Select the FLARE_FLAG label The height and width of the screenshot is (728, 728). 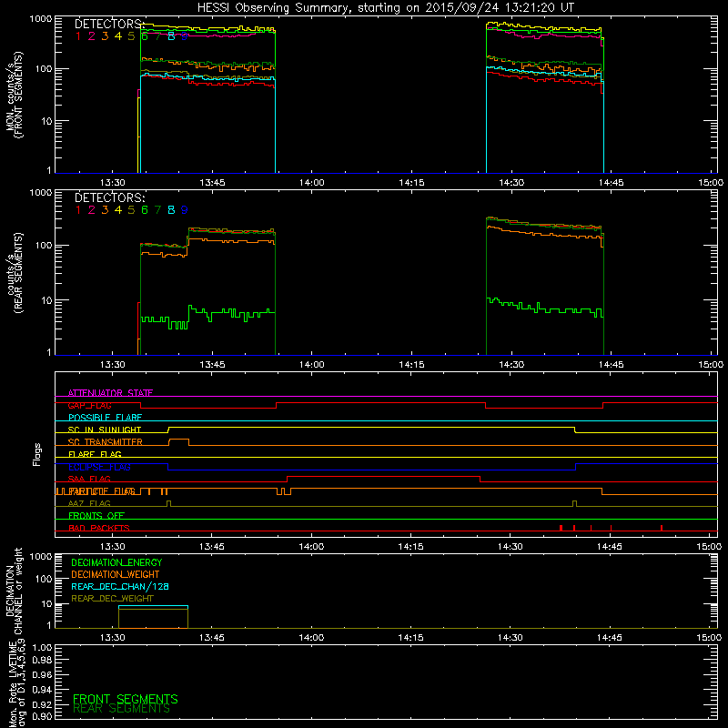pyautogui.click(x=95, y=454)
